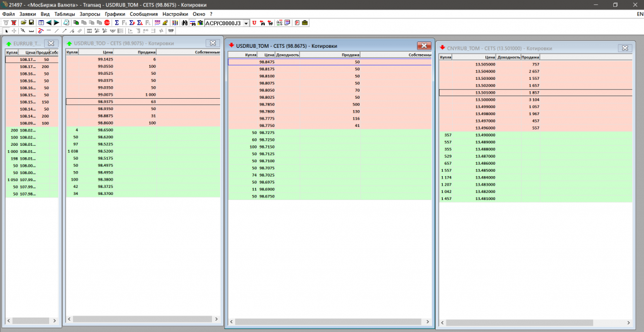Image resolution: width=644 pixels, height=332 pixels.
Task: Click the plain blue sigma toolbar icon
Action: pos(117,23)
